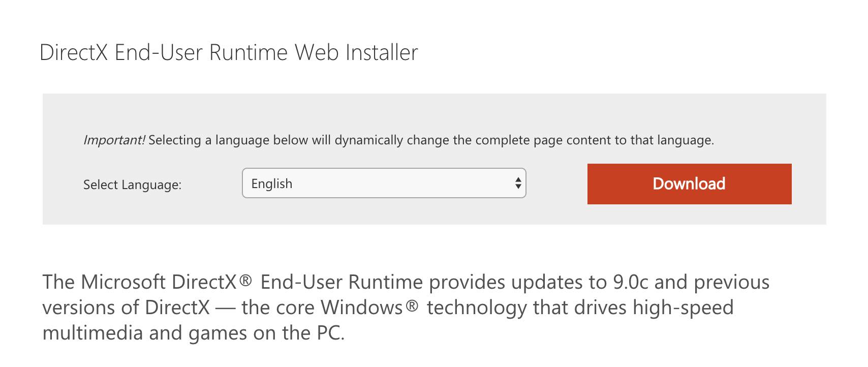Click the red Download button

click(x=689, y=184)
